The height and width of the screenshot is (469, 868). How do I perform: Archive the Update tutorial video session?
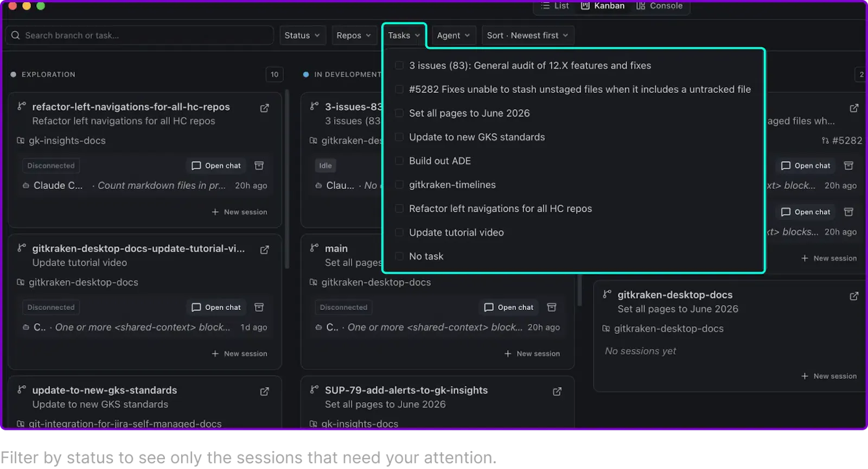(259, 307)
